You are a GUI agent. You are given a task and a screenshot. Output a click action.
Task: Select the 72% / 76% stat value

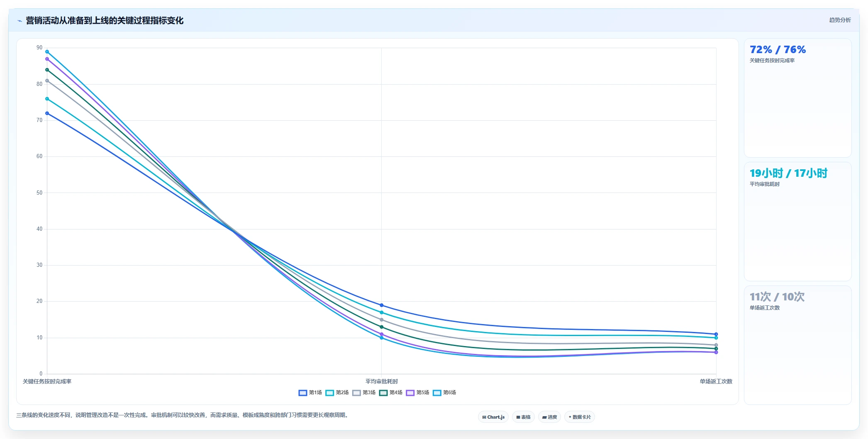tap(778, 50)
